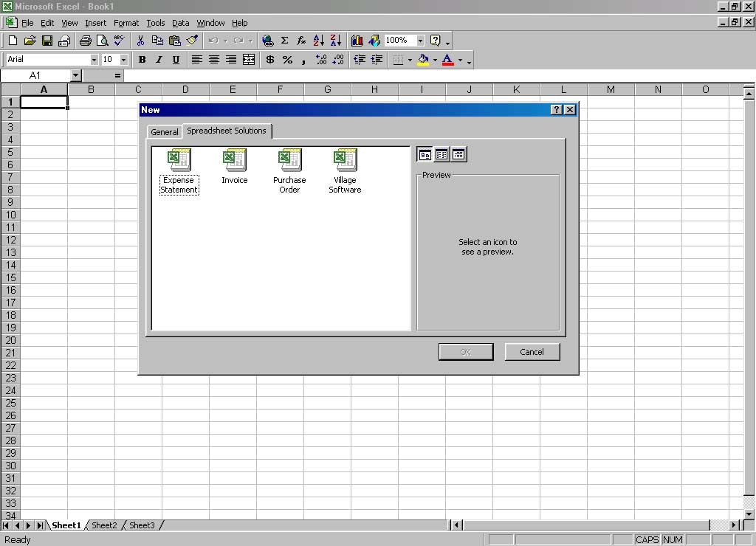Click the Edit Formula equals button
756x546 pixels.
point(117,76)
